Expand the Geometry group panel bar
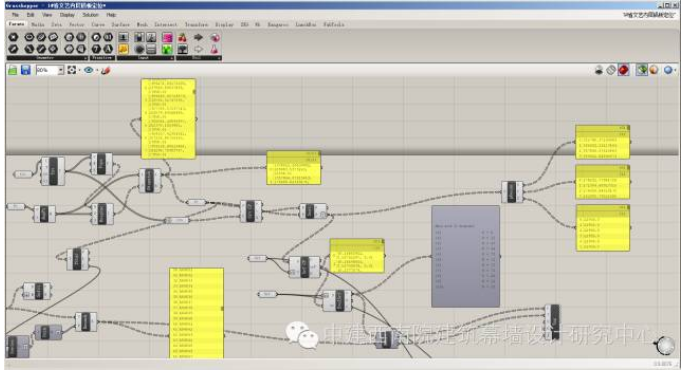Screen dimensions: 685x374 [47, 58]
